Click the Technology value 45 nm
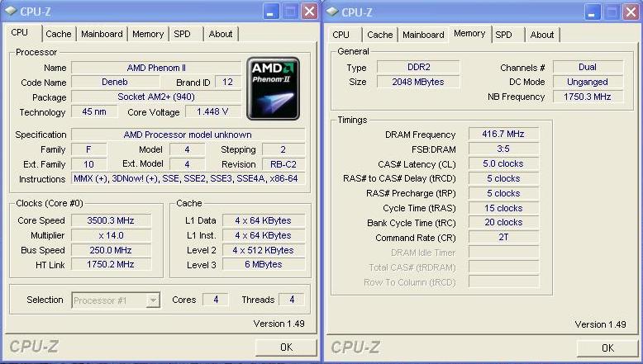The height and width of the screenshot is (364, 643). [x=94, y=111]
